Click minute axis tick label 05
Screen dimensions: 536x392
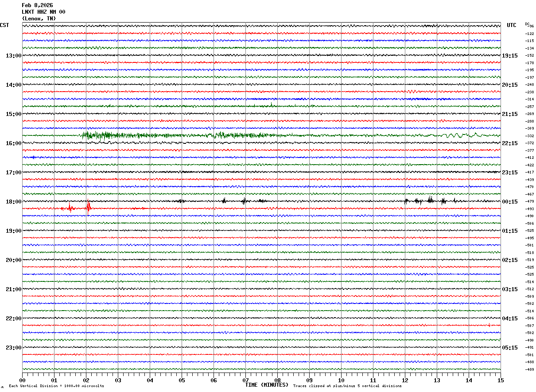182,380
